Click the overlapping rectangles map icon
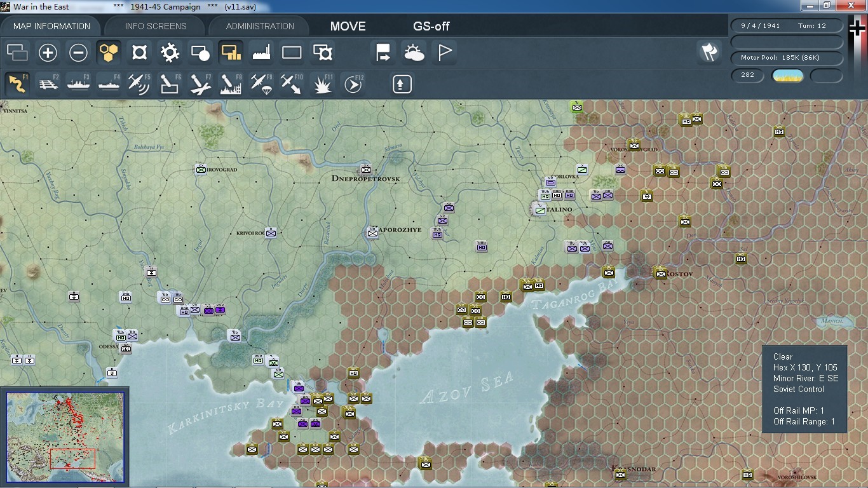The width and height of the screenshot is (868, 488). pos(17,53)
